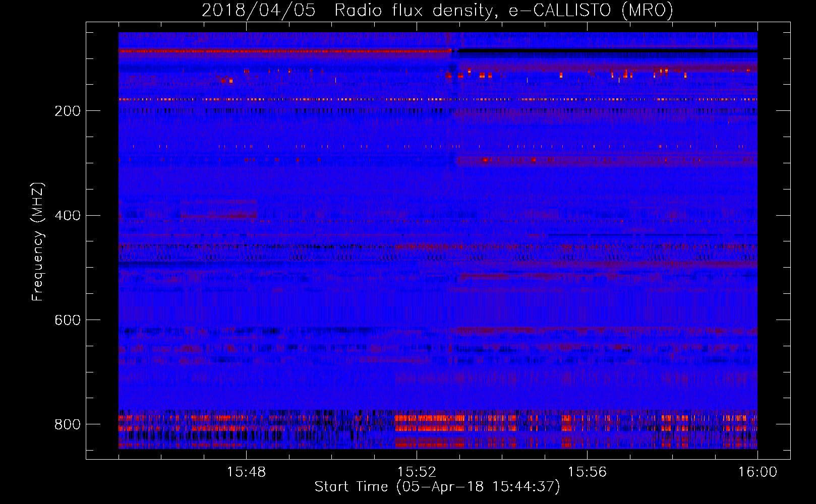
Task: Click the 200 frequency tick label
Action: [x=68, y=111]
